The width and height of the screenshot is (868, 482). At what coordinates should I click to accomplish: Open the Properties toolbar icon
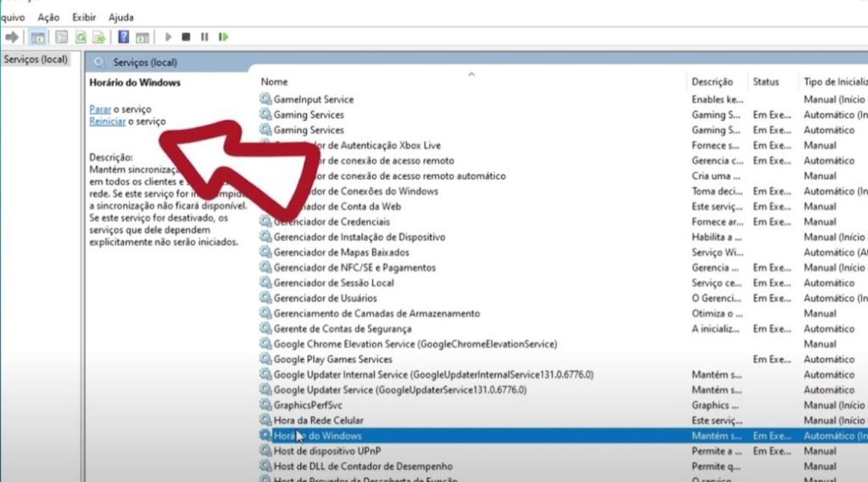[x=61, y=37]
